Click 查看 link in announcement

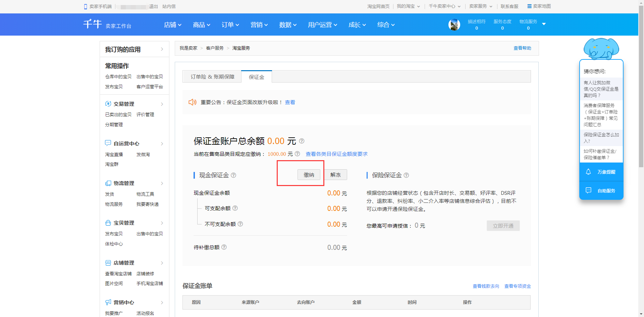[x=290, y=102]
